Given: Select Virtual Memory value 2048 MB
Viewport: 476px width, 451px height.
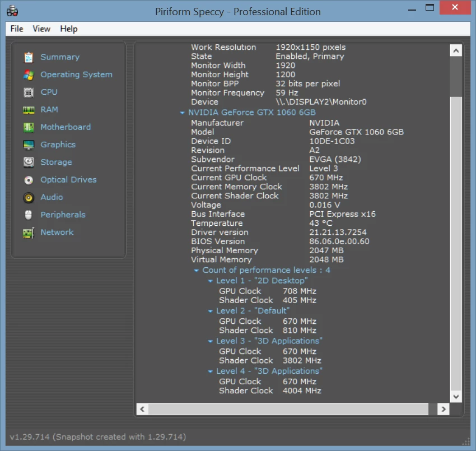Looking at the screenshot, I should pos(326,259).
